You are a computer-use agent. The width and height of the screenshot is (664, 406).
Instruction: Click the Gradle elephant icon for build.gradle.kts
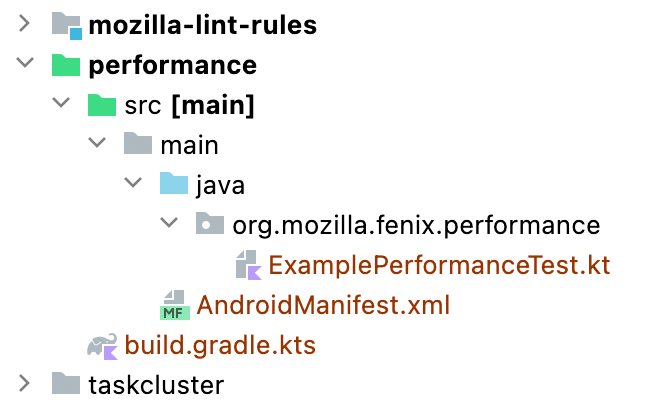pyautogui.click(x=102, y=345)
